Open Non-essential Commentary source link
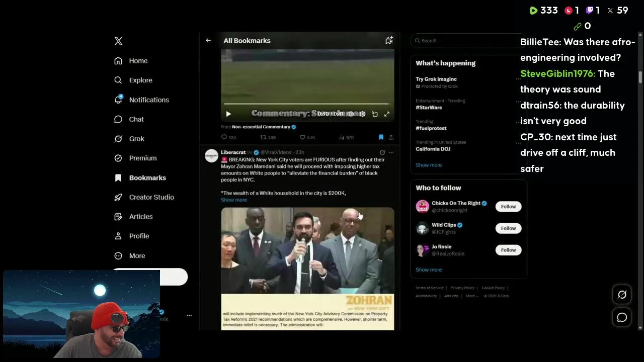Image resolution: width=644 pixels, height=362 pixels. tap(261, 127)
